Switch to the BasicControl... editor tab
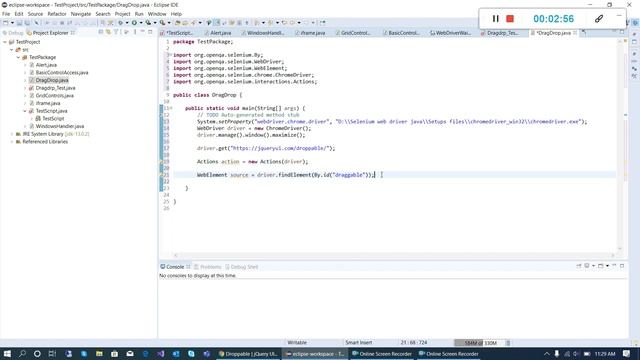Image resolution: width=640 pixels, height=360 pixels. (x=401, y=33)
